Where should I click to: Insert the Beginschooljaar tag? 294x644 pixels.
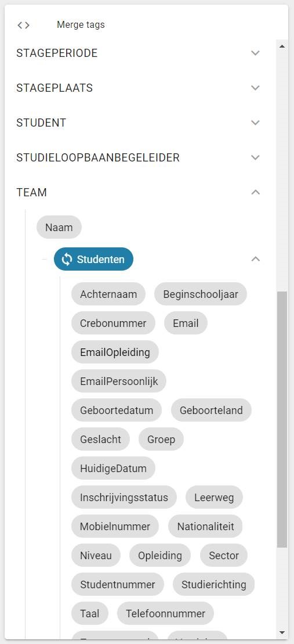[201, 294]
